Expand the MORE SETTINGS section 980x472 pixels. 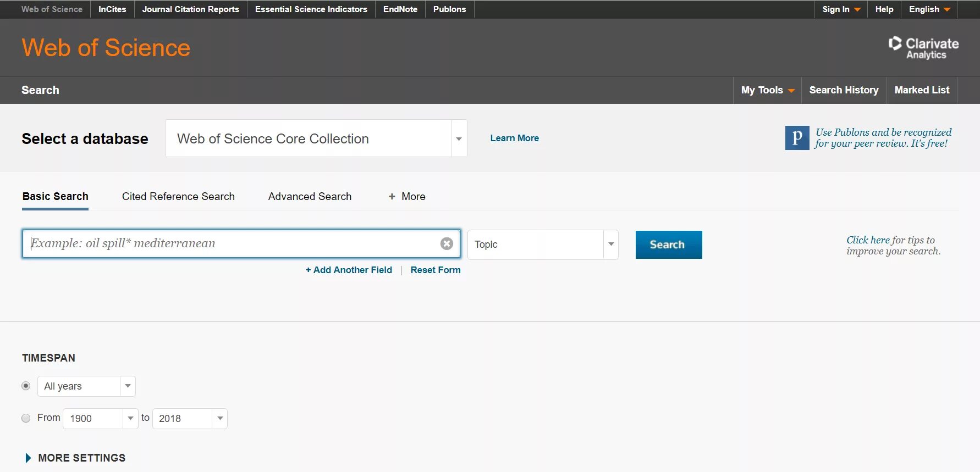tap(75, 458)
